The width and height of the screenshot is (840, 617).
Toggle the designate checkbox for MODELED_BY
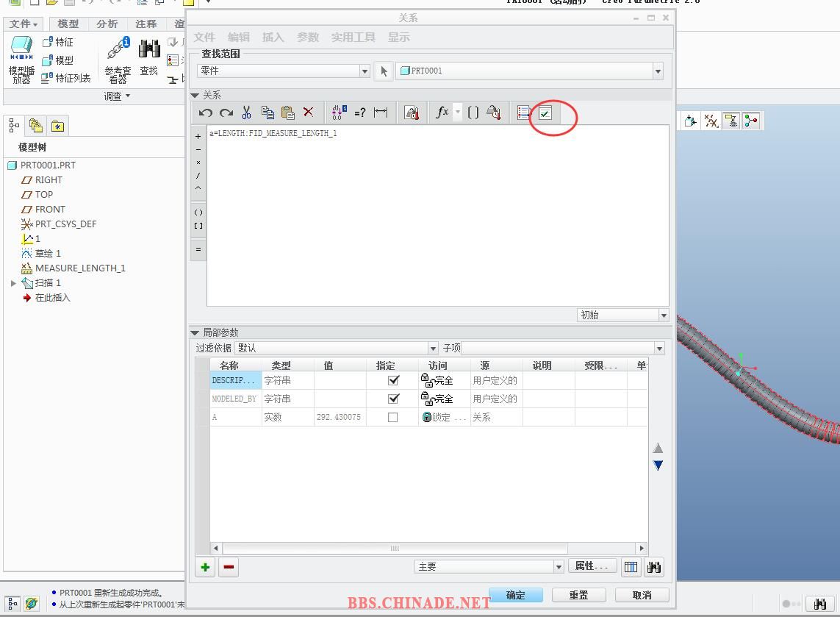(x=393, y=399)
